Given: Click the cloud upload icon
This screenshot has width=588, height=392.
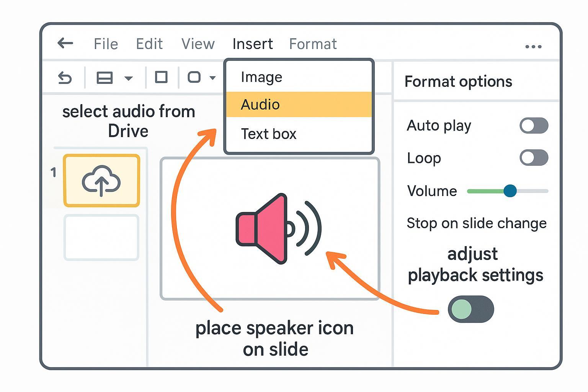Looking at the screenshot, I should [x=101, y=181].
